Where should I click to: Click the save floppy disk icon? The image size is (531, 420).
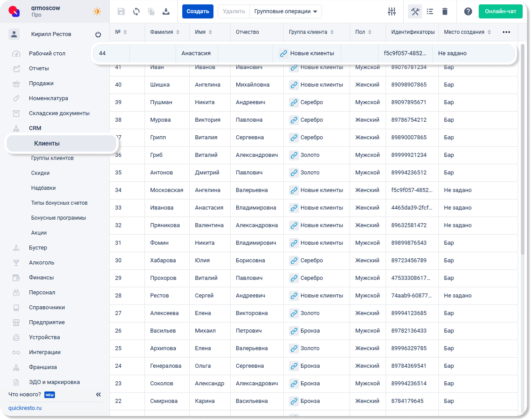121,11
